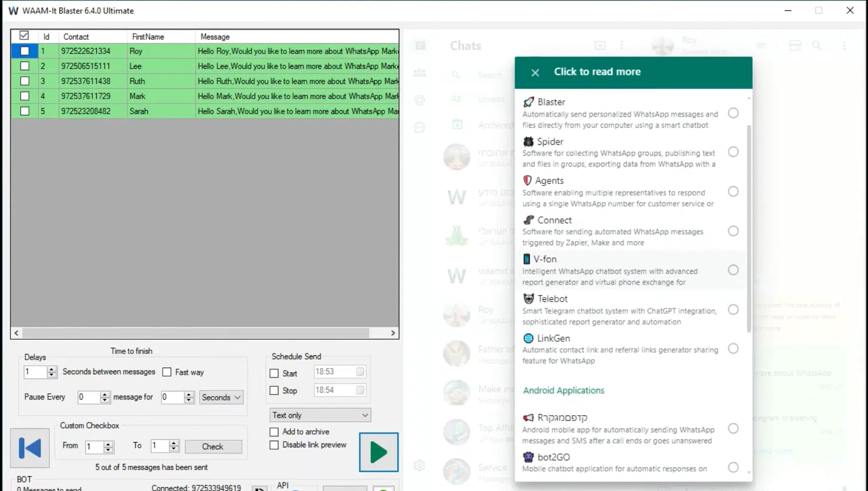Click the contact table horizontal scrollbar right arrow
The width and height of the screenshot is (868, 491).
[393, 333]
